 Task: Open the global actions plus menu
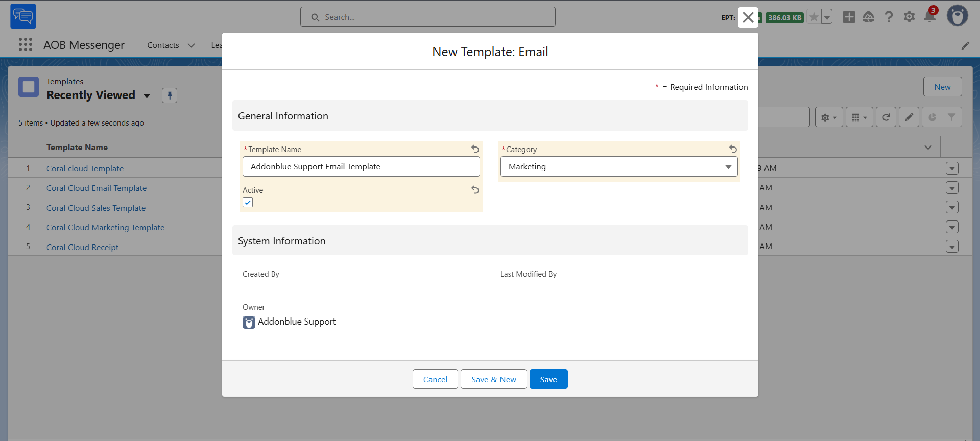click(849, 17)
